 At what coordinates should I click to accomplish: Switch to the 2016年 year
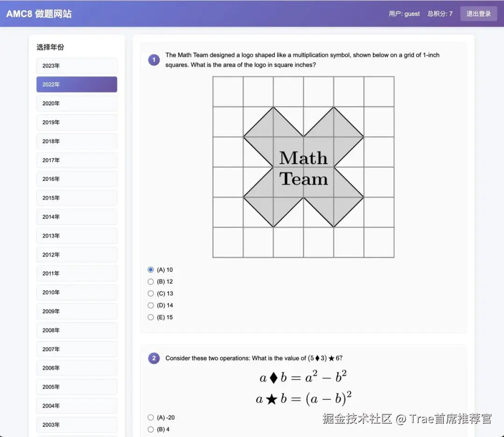[x=77, y=179]
